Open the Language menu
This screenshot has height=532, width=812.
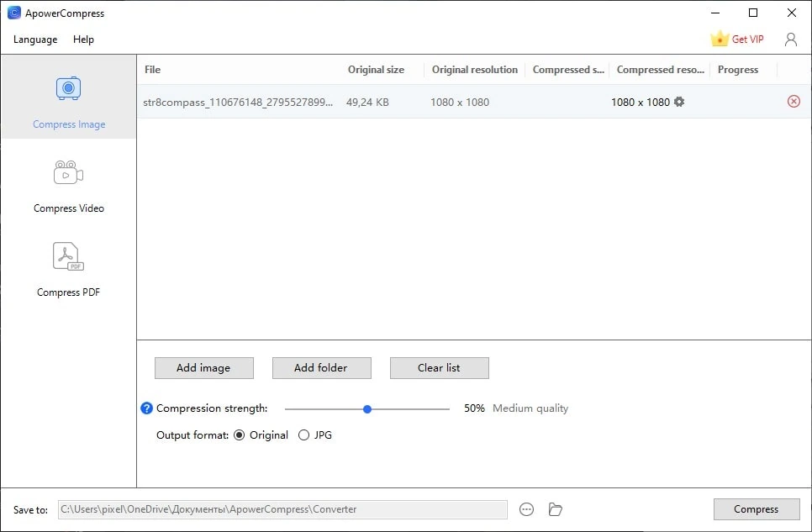pos(35,40)
